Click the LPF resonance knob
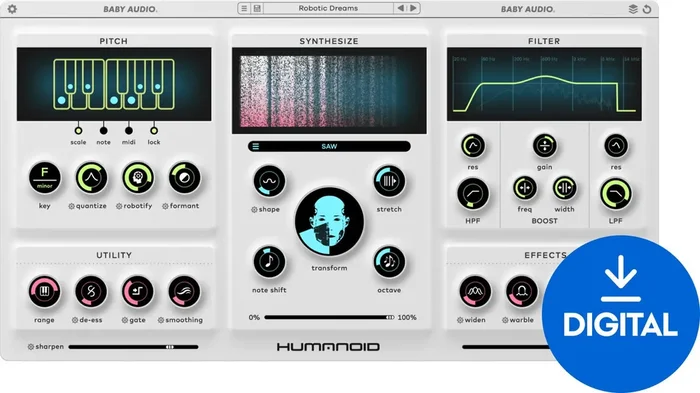 coord(616,146)
